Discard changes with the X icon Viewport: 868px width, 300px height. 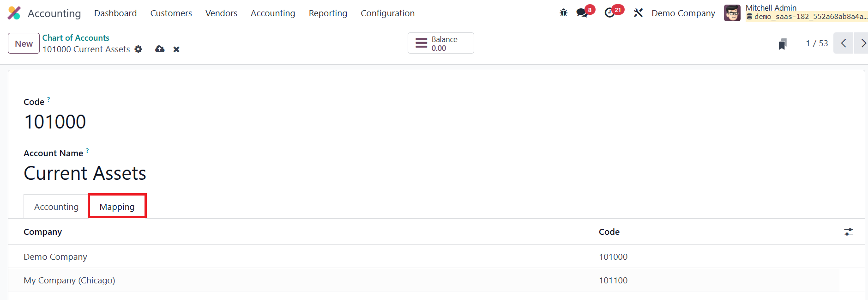tap(176, 49)
